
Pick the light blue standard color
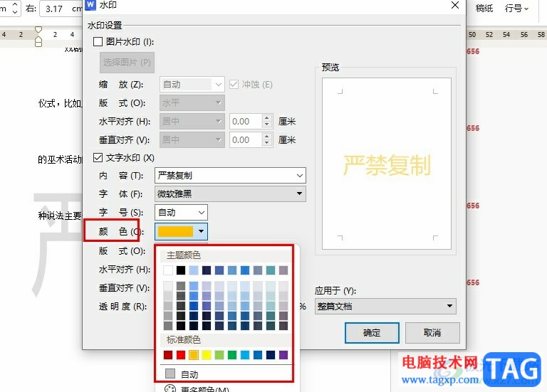(245, 355)
